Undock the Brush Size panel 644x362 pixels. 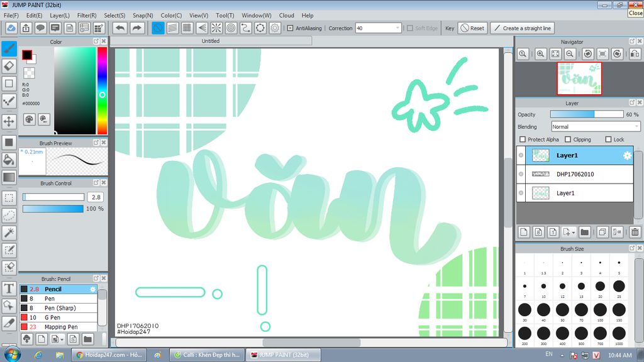(x=632, y=248)
